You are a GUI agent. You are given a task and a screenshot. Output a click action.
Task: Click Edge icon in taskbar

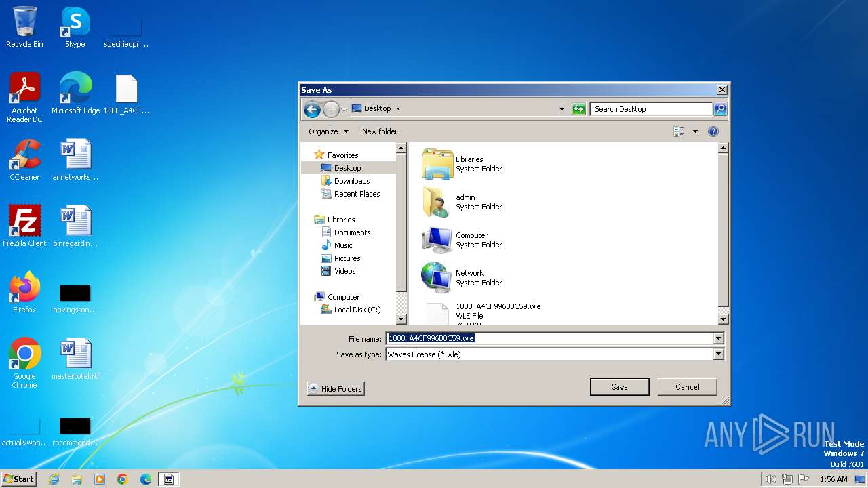point(146,479)
